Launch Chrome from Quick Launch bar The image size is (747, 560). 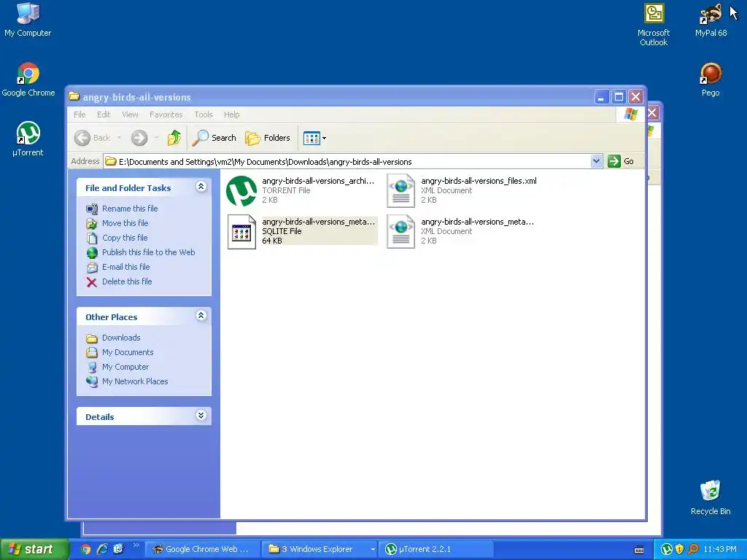tap(86, 549)
